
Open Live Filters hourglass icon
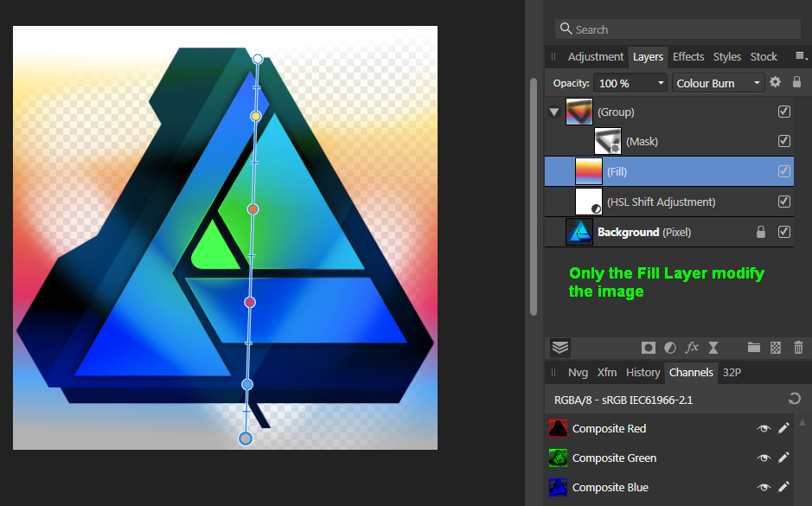click(x=713, y=348)
